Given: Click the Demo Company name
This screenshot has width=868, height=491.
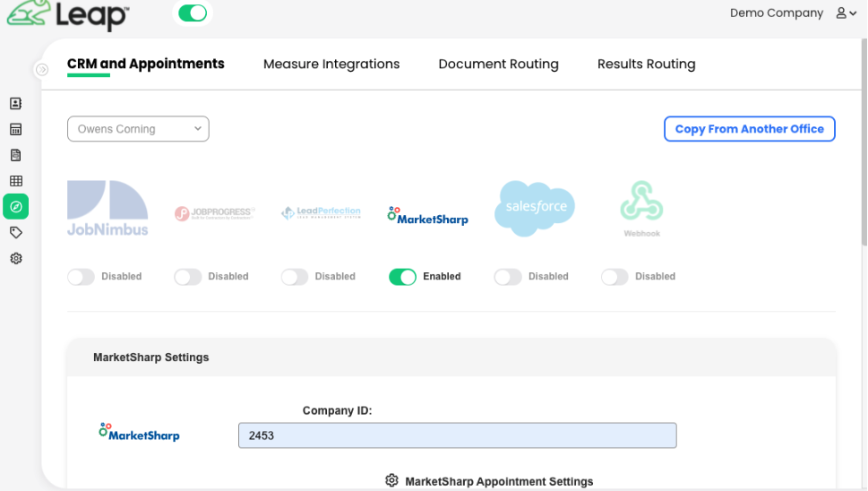Looking at the screenshot, I should tap(776, 13).
